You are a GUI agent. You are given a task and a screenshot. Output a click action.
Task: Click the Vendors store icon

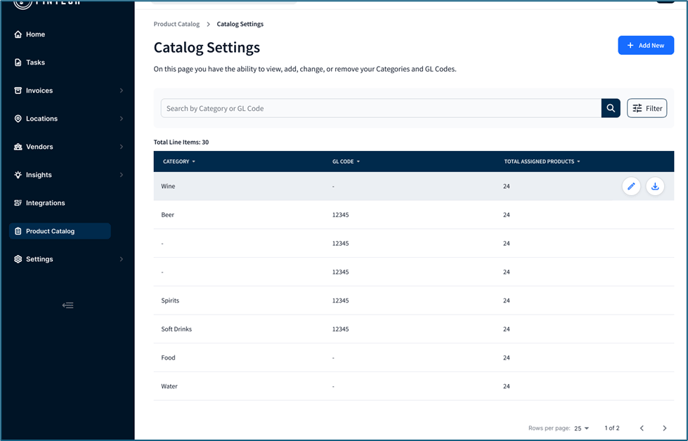tap(18, 147)
